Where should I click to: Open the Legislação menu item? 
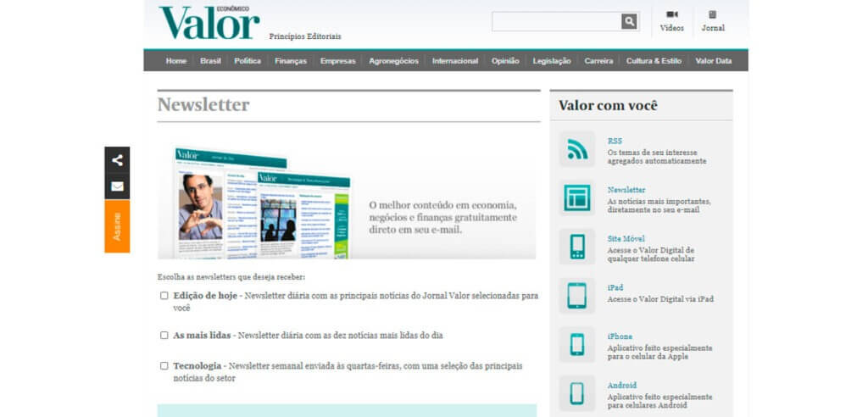point(551,61)
